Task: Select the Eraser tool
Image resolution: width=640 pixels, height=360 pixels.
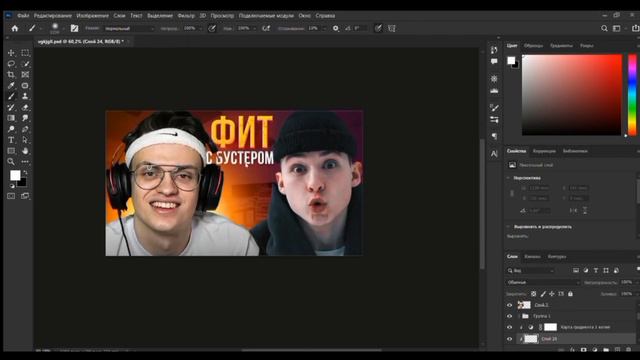Action: pyautogui.click(x=25, y=107)
